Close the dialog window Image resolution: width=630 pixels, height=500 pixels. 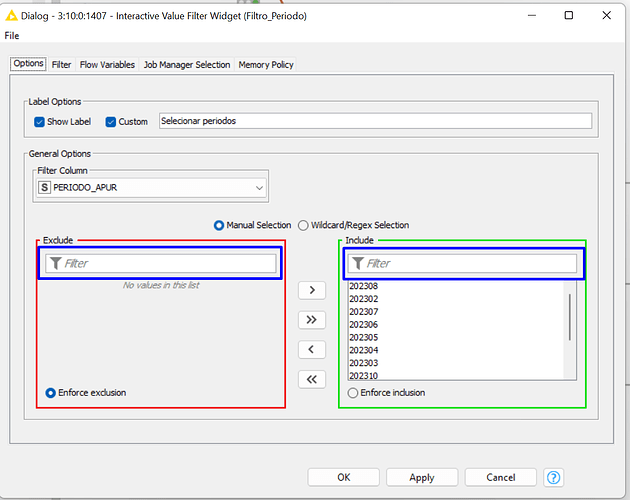607,16
